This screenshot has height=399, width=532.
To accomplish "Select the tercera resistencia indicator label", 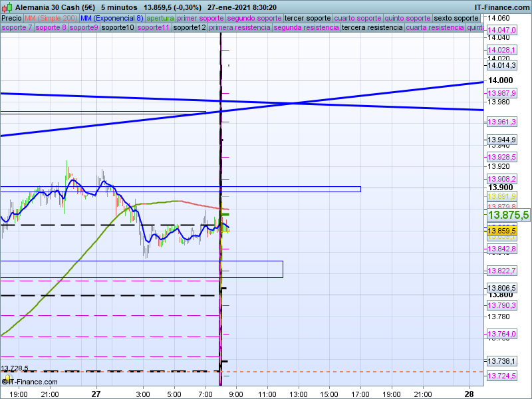I will point(372,28).
